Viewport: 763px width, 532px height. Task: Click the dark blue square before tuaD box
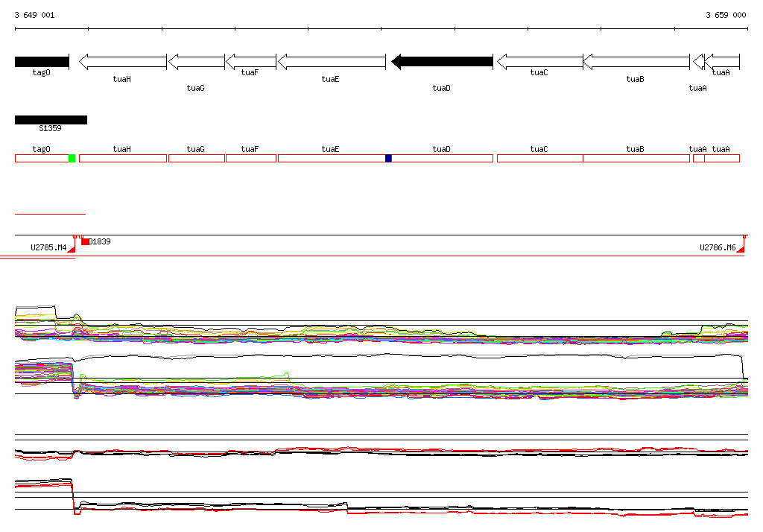[388, 158]
